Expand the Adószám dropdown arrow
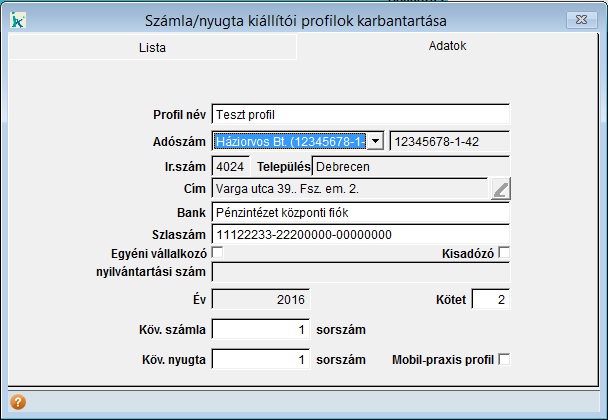 click(x=375, y=142)
